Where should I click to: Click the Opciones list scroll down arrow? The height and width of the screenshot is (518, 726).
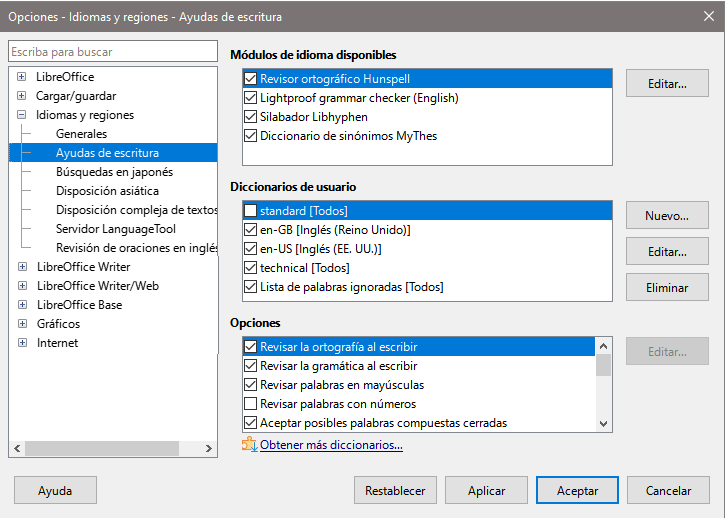[x=603, y=424]
